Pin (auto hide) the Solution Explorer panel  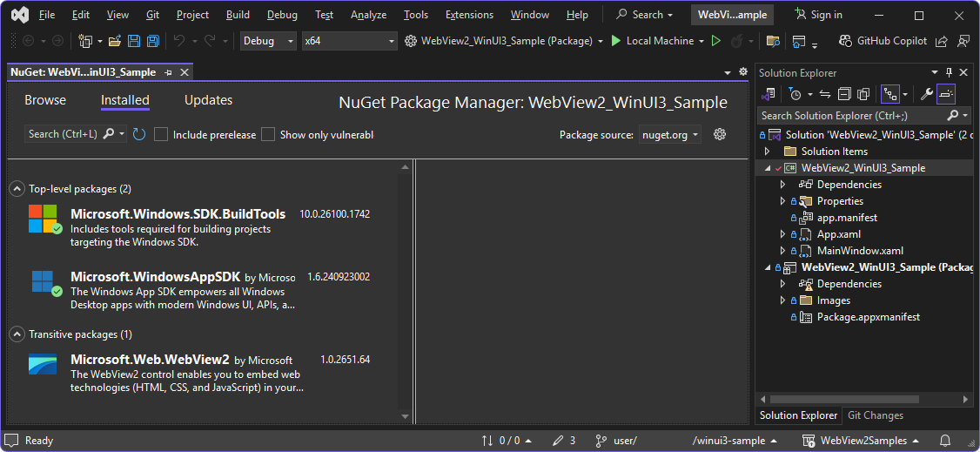point(949,72)
